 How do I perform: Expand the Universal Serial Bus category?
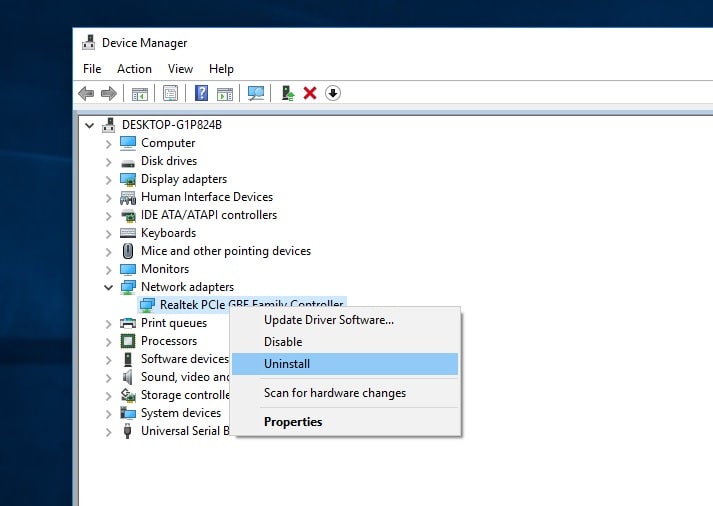click(108, 432)
